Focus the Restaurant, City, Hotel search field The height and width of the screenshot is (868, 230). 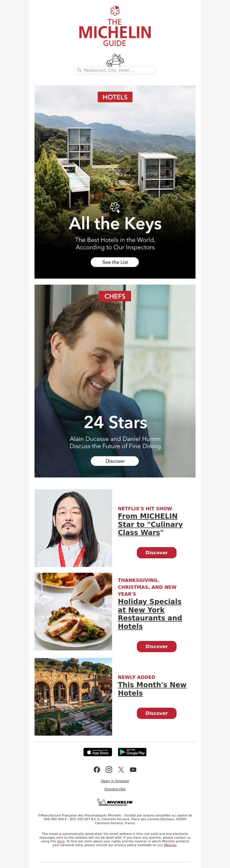(x=115, y=70)
